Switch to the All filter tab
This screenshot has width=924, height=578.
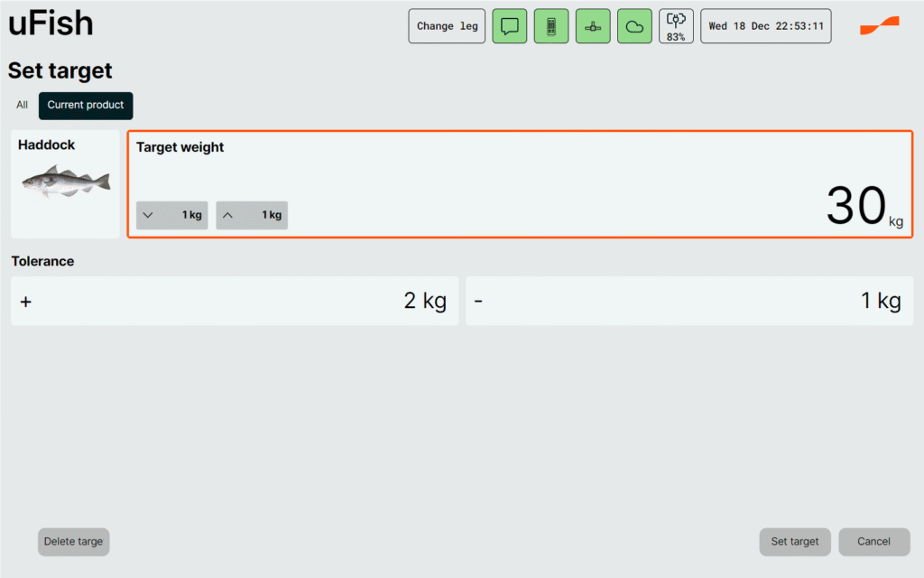coord(22,105)
